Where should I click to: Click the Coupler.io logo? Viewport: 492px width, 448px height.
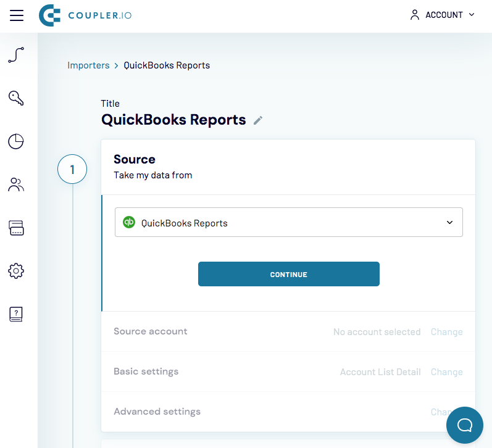pos(85,15)
